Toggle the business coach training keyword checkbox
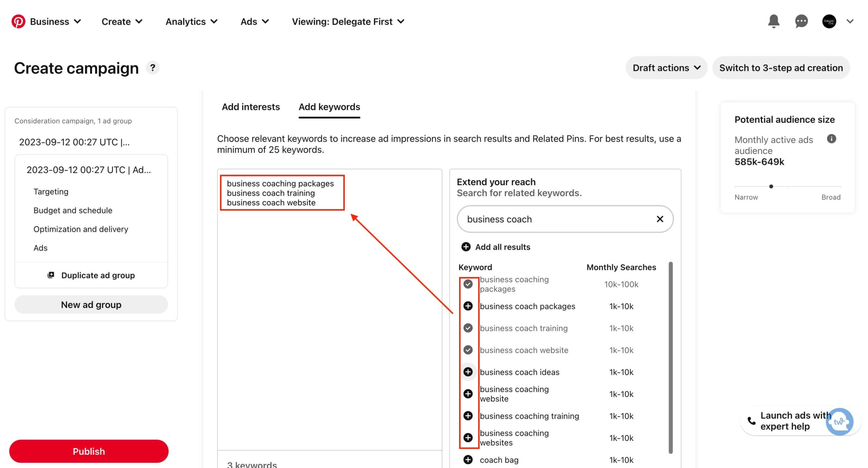Image resolution: width=868 pixels, height=468 pixels. pos(469,328)
